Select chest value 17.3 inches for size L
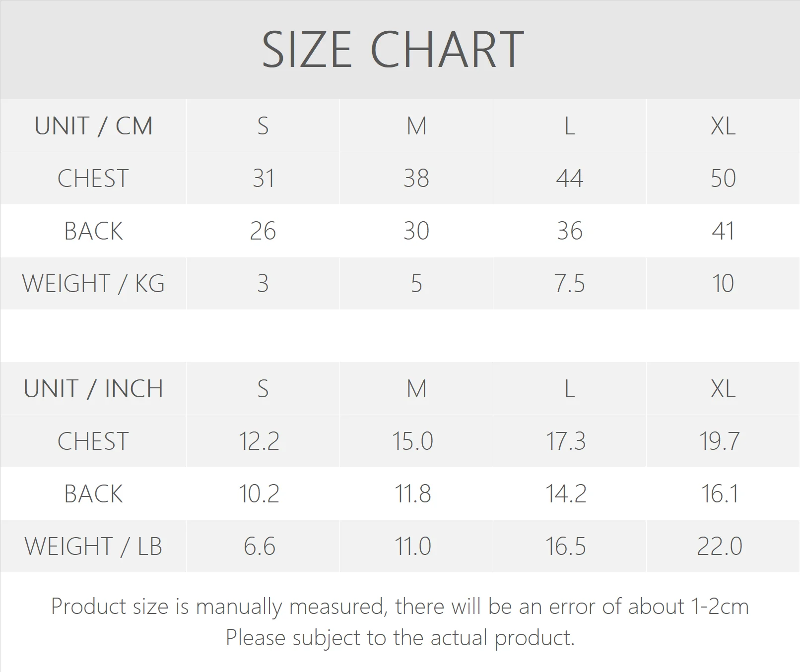This screenshot has width=800, height=672. 566,441
